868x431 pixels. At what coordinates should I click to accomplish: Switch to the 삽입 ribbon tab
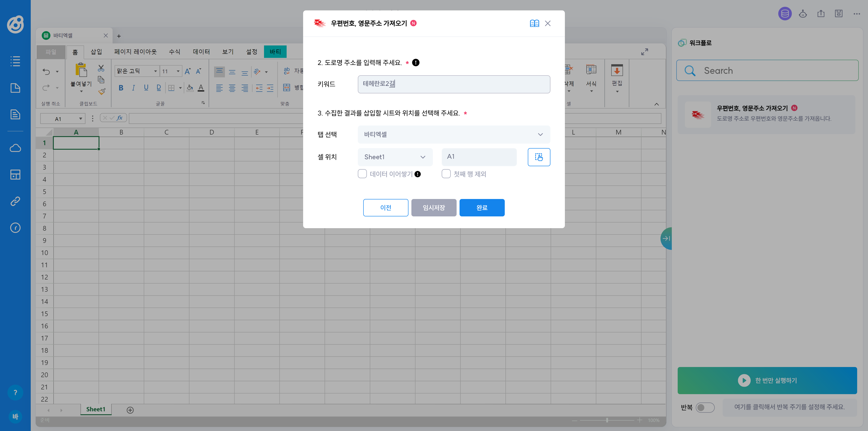(96, 52)
